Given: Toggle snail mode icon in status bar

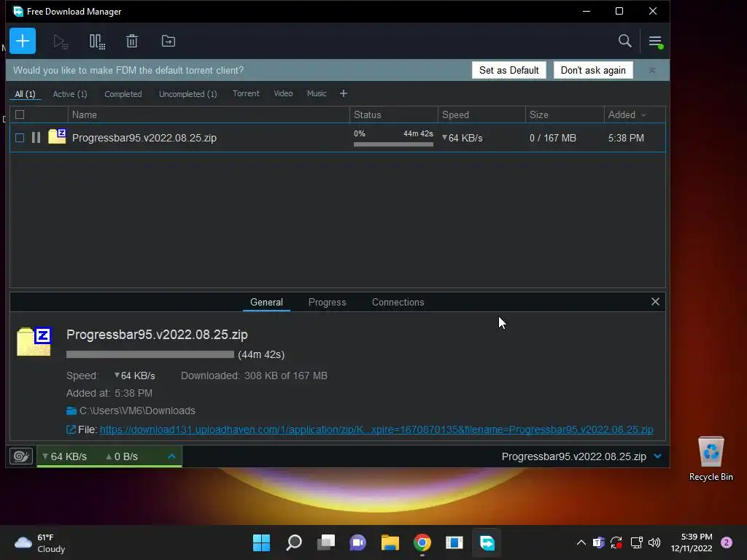Looking at the screenshot, I should (x=21, y=456).
